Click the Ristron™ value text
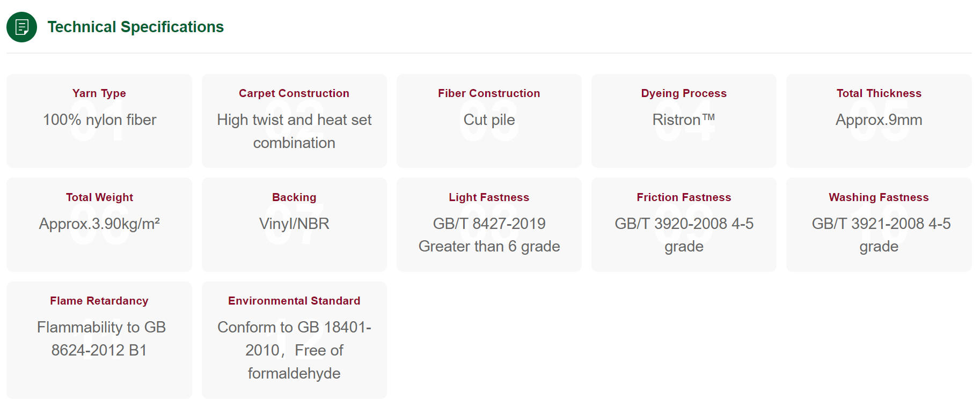 684,120
